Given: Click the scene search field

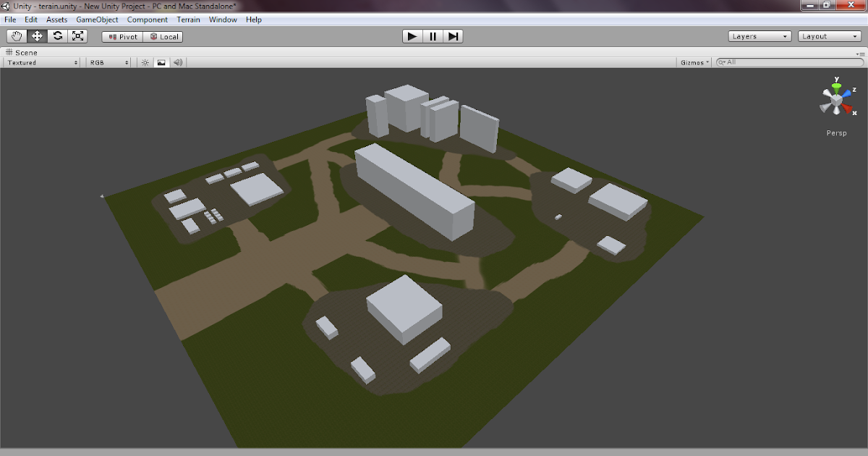Looking at the screenshot, I should (x=789, y=62).
